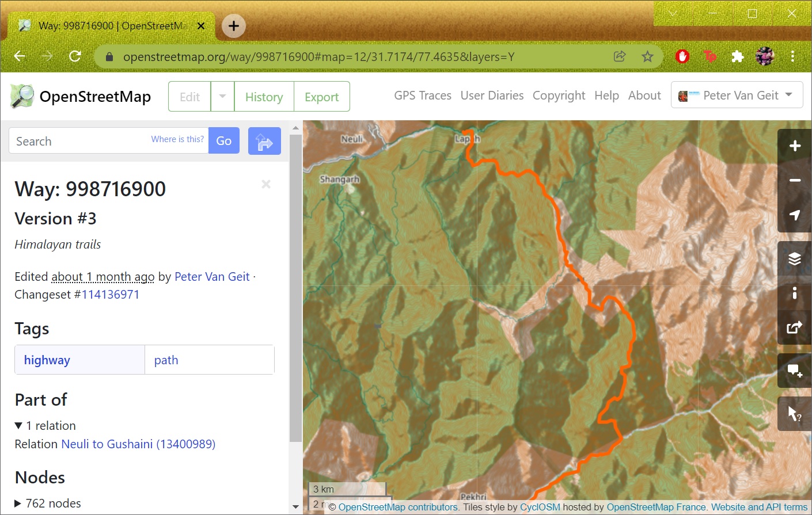The width and height of the screenshot is (812, 515).
Task: Open User Diaries page
Action: pyautogui.click(x=492, y=96)
